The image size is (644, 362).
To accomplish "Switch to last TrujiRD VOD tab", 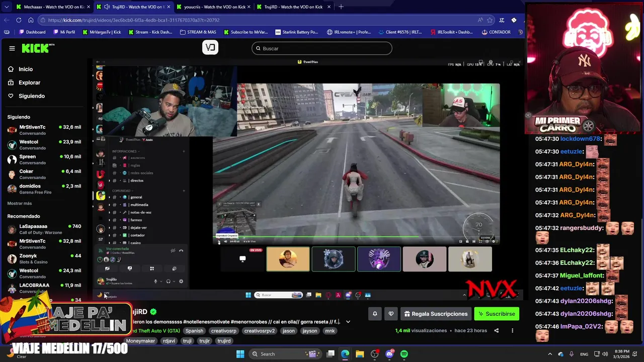I will [x=294, y=7].
